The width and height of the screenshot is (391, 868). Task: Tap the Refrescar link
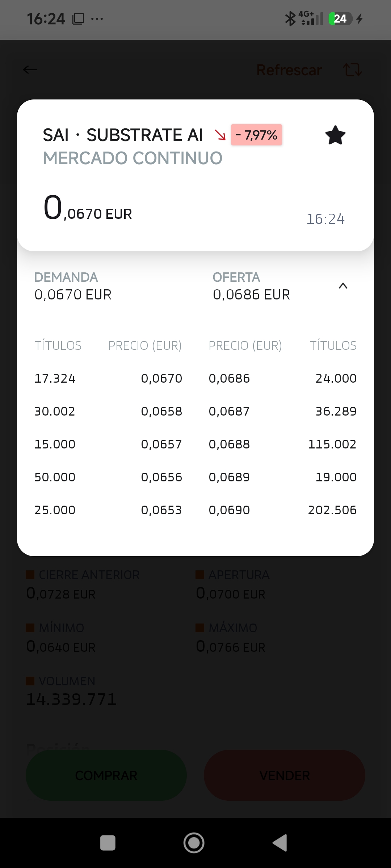point(289,70)
